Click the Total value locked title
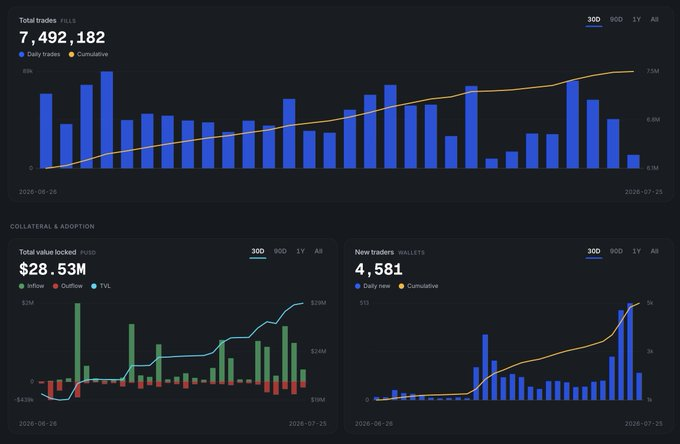 coord(48,252)
